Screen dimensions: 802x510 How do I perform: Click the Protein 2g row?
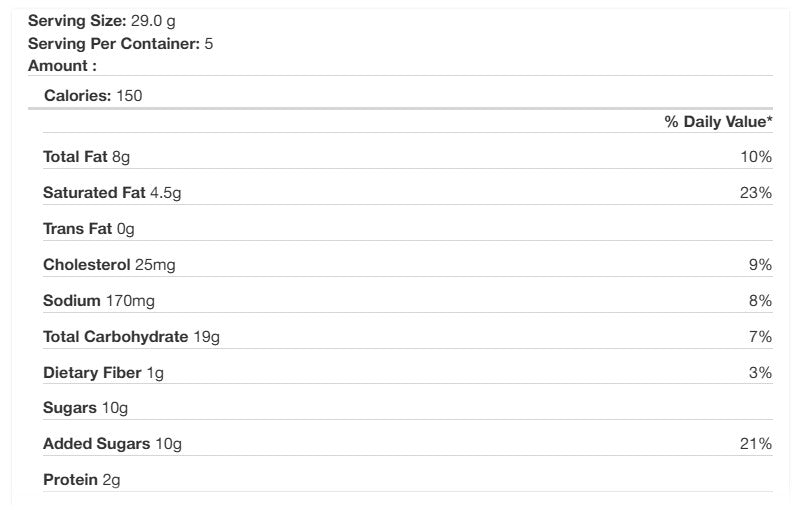point(81,480)
